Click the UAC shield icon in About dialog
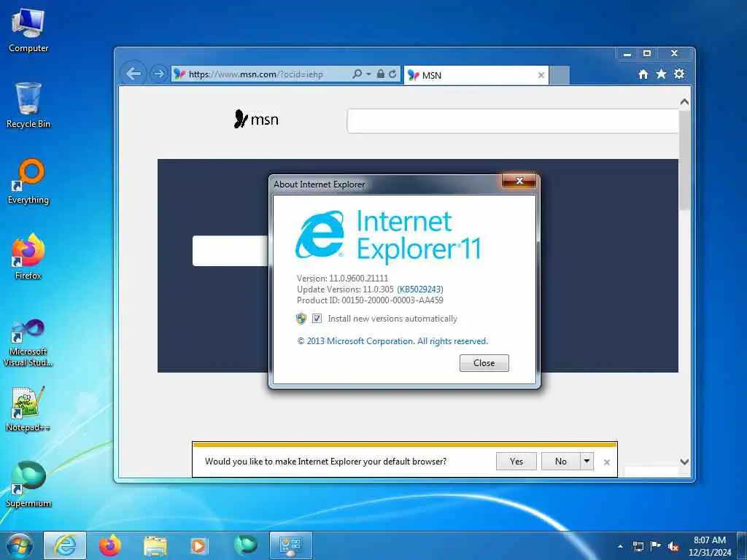This screenshot has width=747, height=560. [301, 319]
